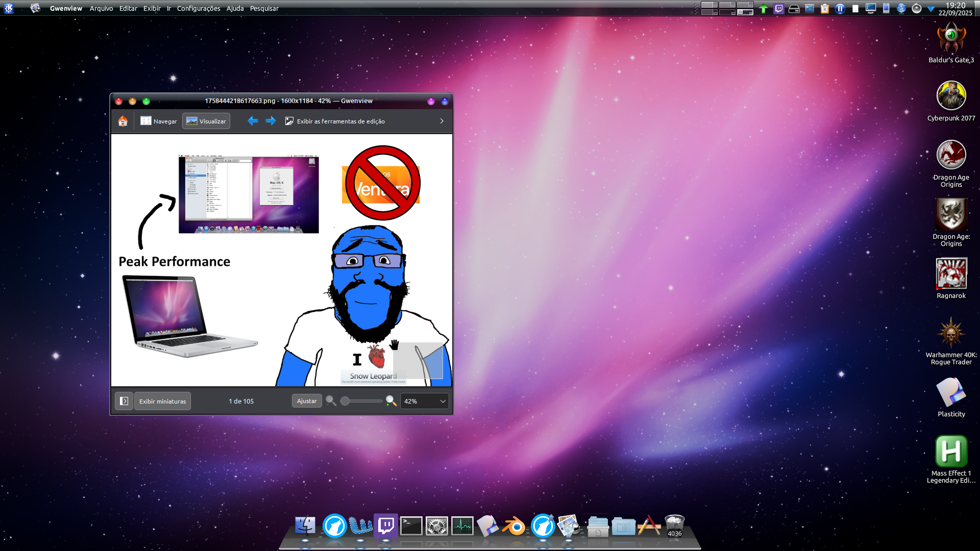Viewport: 980px width, 551px height.
Task: Open the Trash showing 4036 in dock
Action: click(675, 525)
